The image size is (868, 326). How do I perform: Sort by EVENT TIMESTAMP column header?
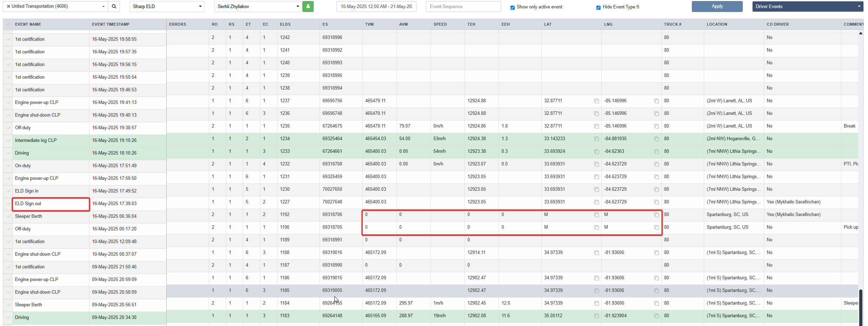(x=111, y=24)
